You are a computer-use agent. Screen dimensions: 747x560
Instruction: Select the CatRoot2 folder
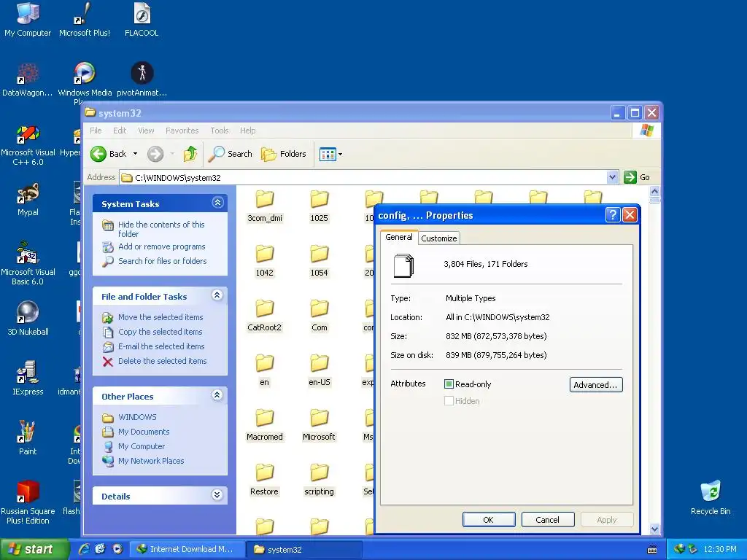click(x=264, y=315)
